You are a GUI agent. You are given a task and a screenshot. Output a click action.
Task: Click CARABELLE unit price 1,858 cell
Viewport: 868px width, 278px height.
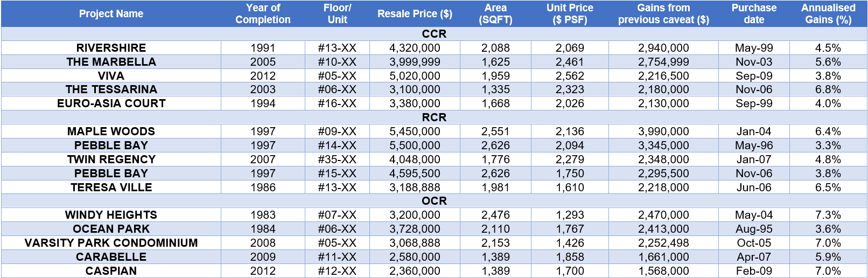click(x=570, y=257)
